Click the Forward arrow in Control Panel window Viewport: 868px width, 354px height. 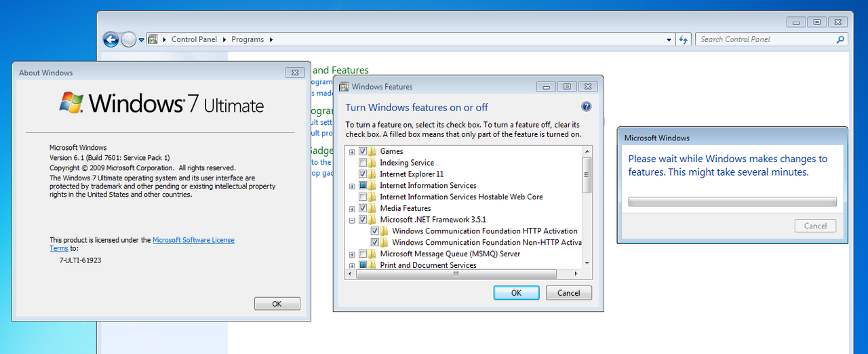pyautogui.click(x=128, y=39)
